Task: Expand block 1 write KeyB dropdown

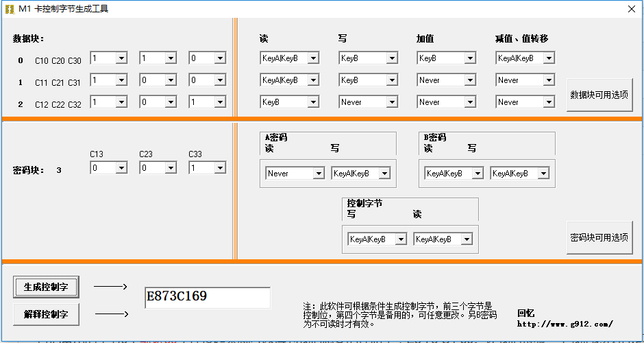Action: click(x=391, y=80)
